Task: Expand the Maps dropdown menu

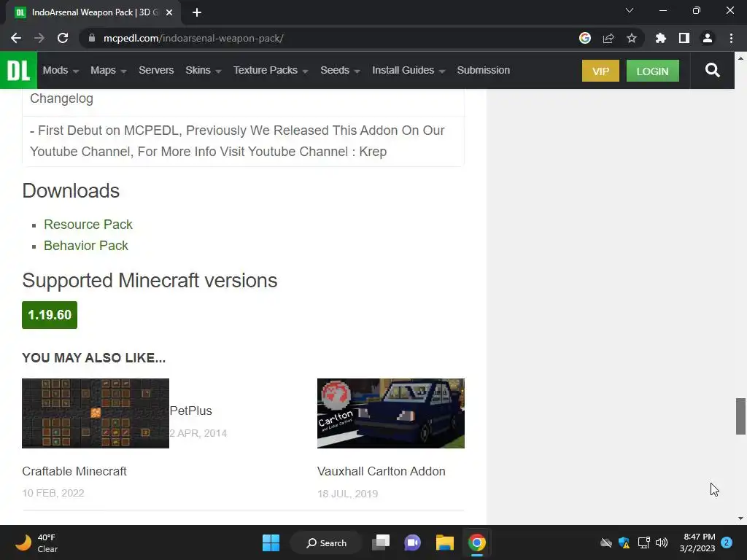Action: pyautogui.click(x=109, y=70)
